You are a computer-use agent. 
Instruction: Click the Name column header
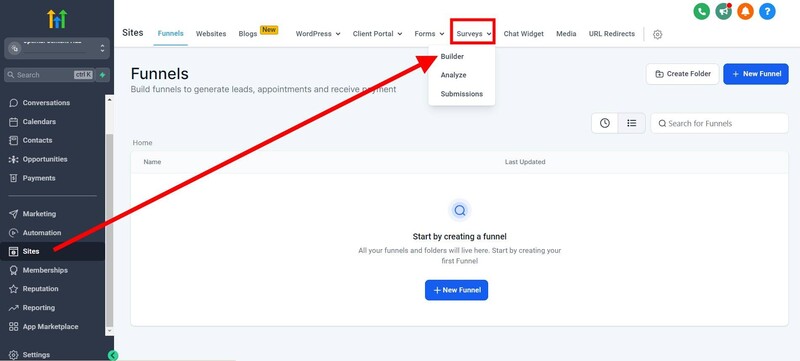tap(152, 162)
